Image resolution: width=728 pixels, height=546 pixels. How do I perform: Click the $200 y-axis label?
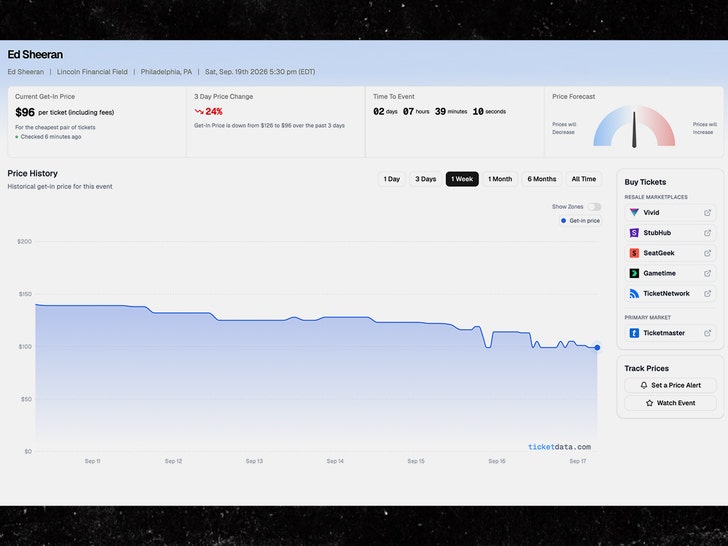click(25, 241)
